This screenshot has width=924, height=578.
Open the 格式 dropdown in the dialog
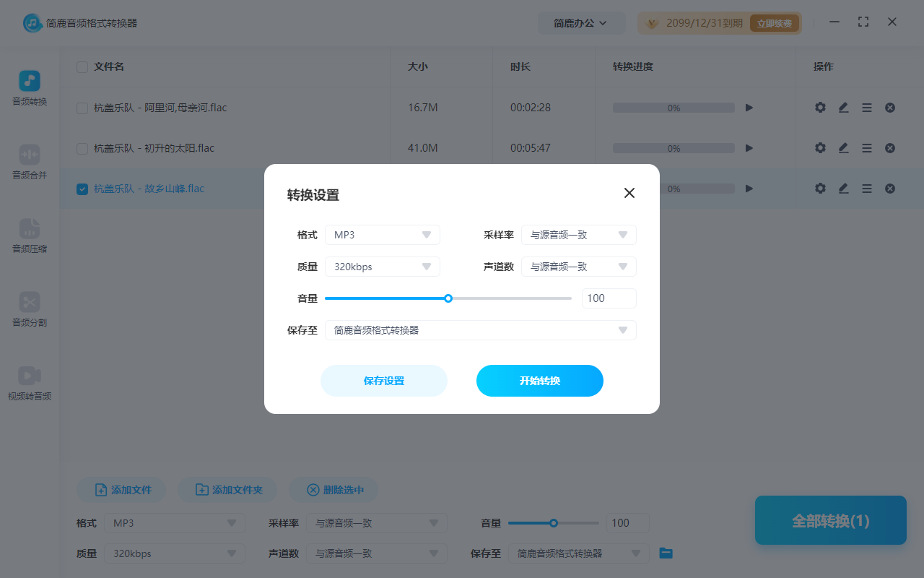coord(382,234)
